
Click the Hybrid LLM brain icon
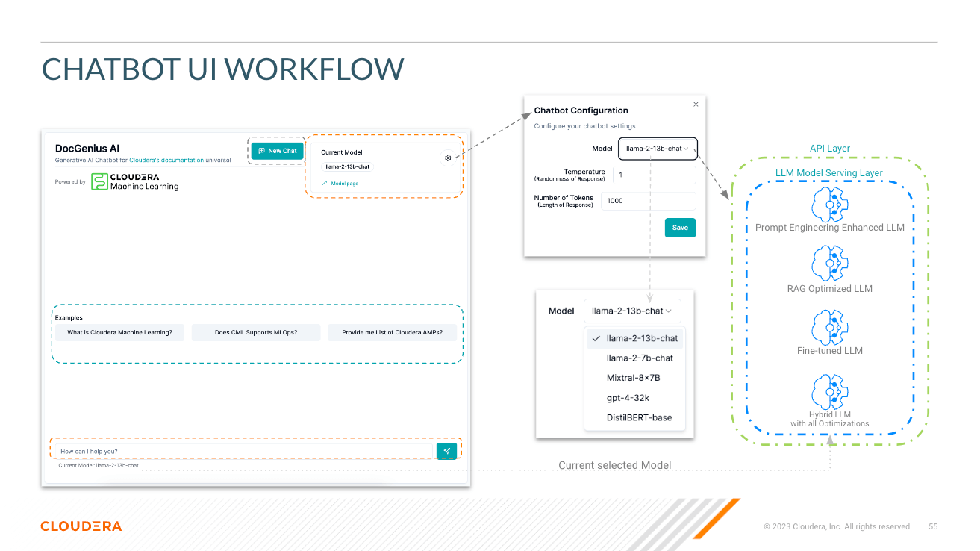tap(830, 391)
